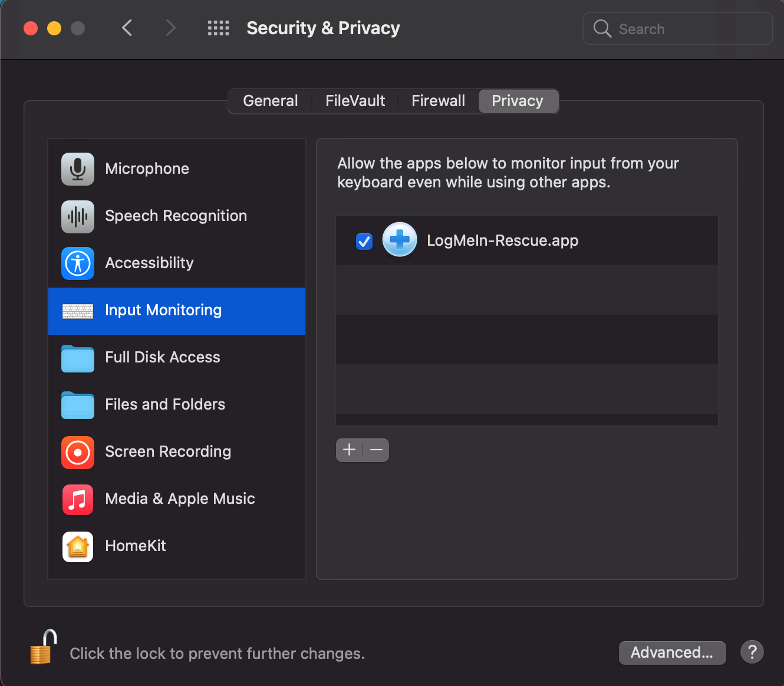Switch to the General tab
This screenshot has height=686, width=784.
coord(271,101)
